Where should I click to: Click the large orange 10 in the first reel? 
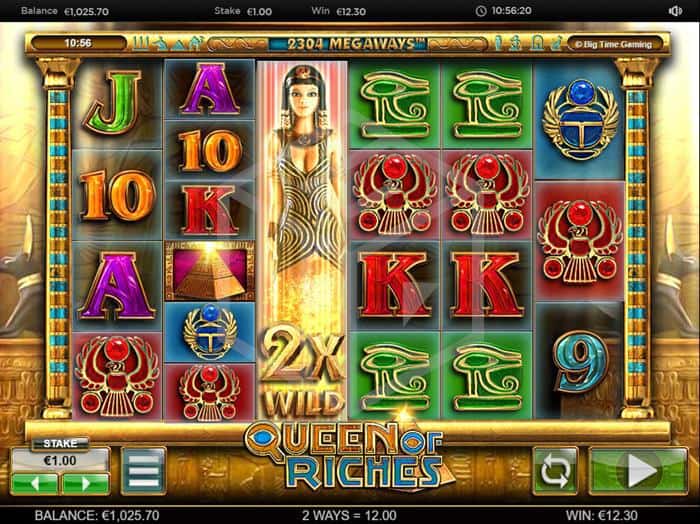point(117,195)
